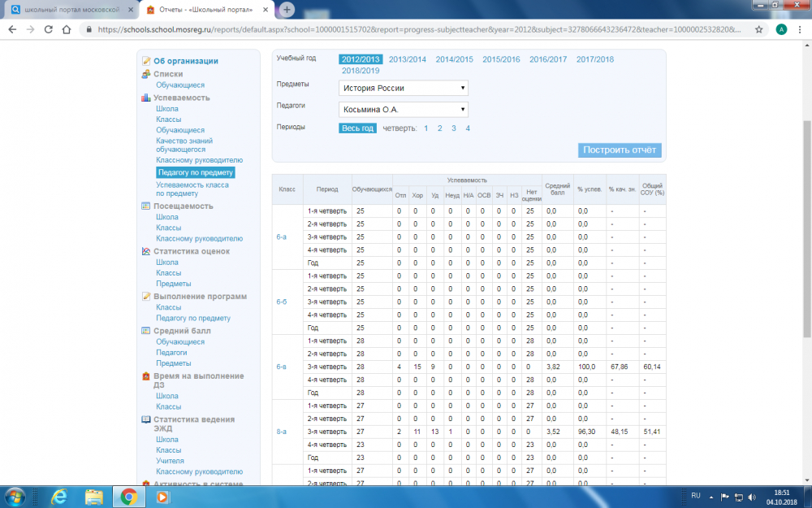Click the Статистика ведения ЭЖД icon

coord(146,420)
